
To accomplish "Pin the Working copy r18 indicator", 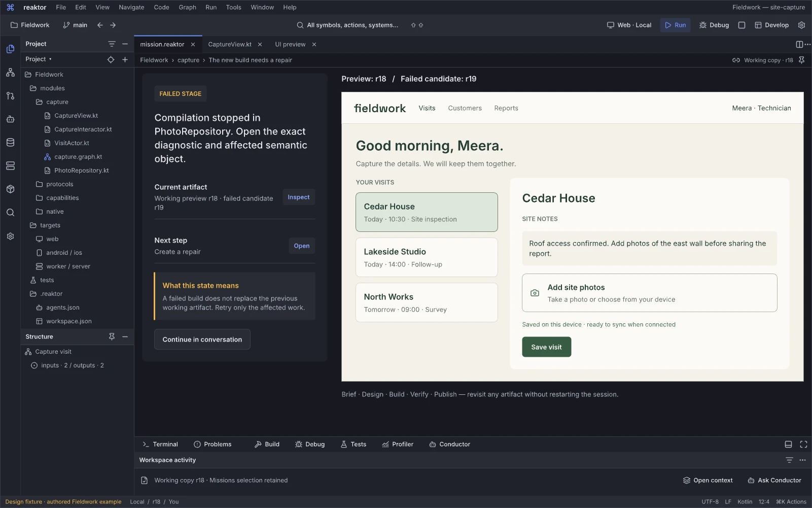I will pyautogui.click(x=801, y=60).
